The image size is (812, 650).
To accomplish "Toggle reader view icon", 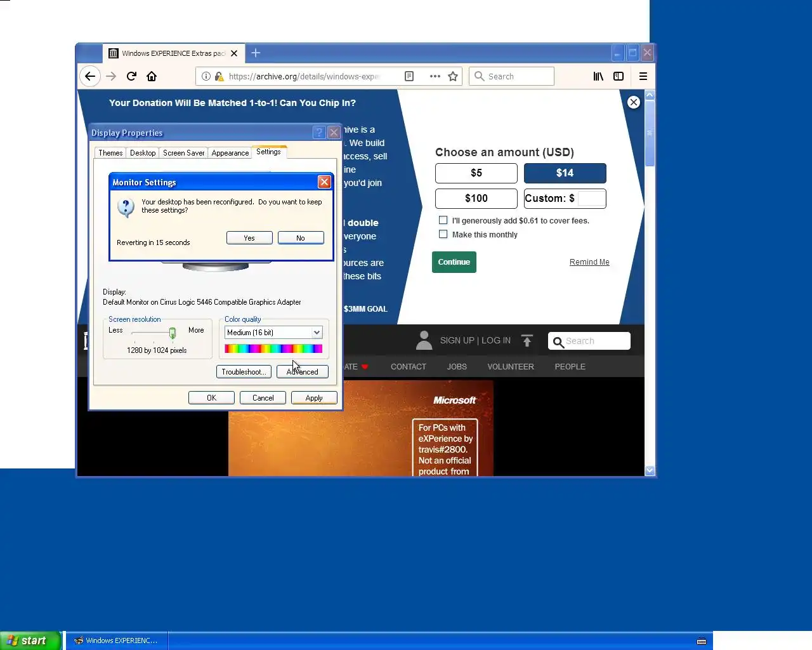I will [409, 76].
